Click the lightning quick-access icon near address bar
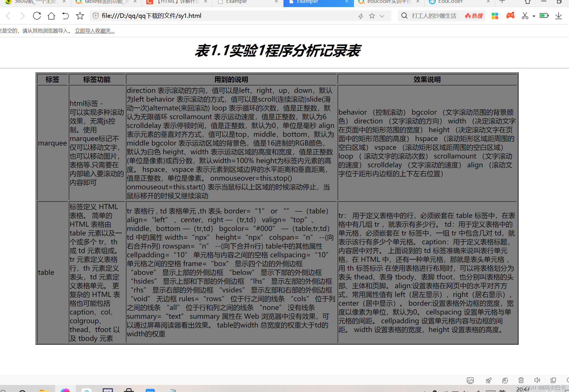569x392 pixels. pyautogui.click(x=360, y=16)
